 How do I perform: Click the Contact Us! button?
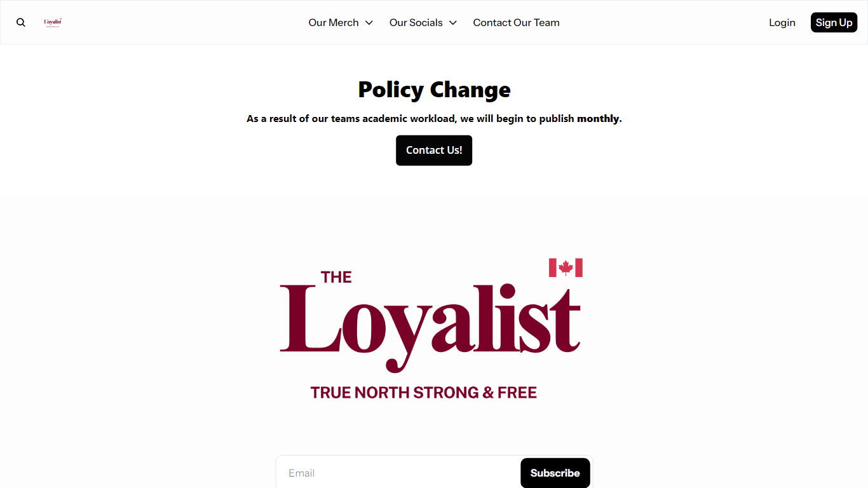(x=434, y=150)
